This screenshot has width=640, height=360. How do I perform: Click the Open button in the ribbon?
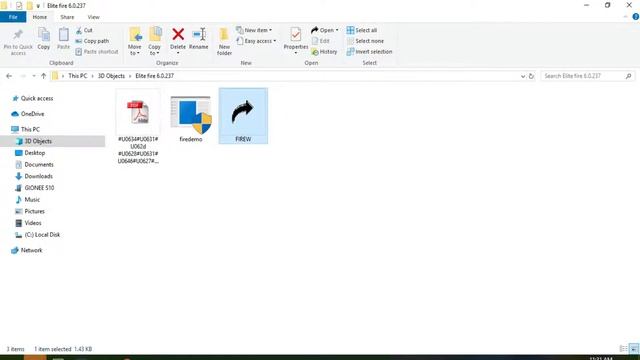324,30
